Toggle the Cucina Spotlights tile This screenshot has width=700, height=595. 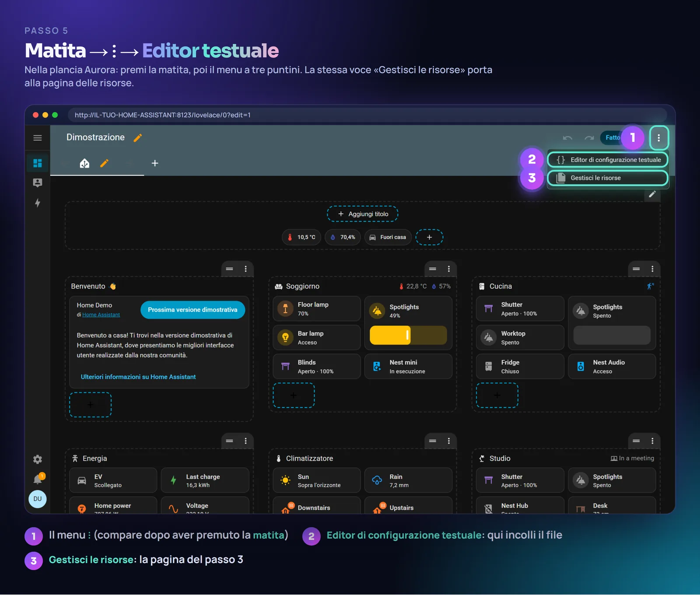[612, 311]
